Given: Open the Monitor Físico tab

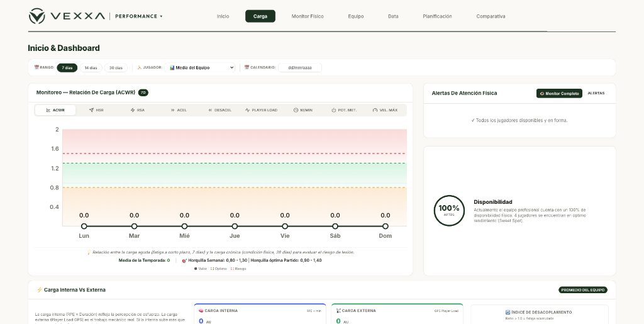Looking at the screenshot, I should click(x=308, y=16).
